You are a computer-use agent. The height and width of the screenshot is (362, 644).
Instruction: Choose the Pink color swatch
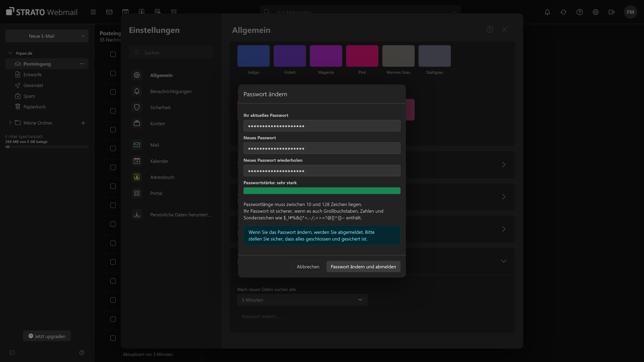[362, 56]
